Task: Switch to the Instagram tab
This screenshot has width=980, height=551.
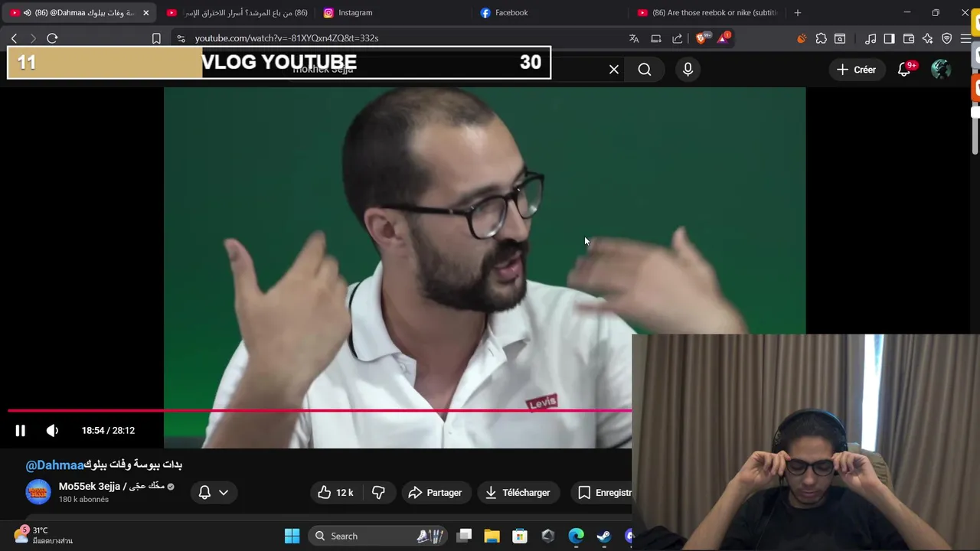Action: tap(393, 13)
